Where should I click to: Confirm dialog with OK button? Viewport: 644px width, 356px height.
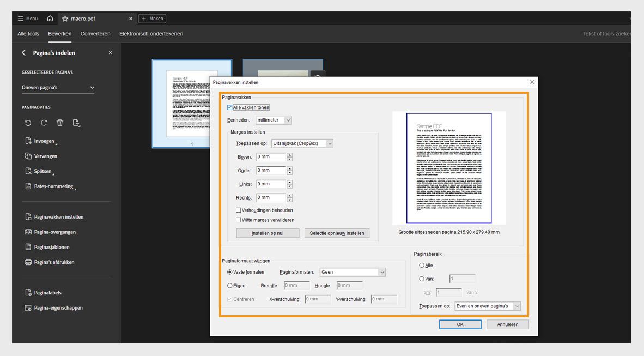point(460,324)
